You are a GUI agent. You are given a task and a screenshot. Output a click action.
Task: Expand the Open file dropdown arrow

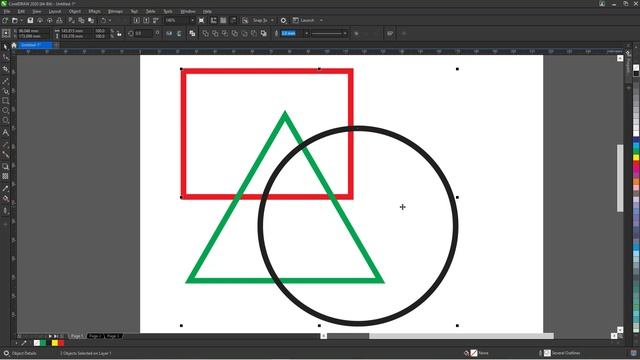(x=21, y=20)
